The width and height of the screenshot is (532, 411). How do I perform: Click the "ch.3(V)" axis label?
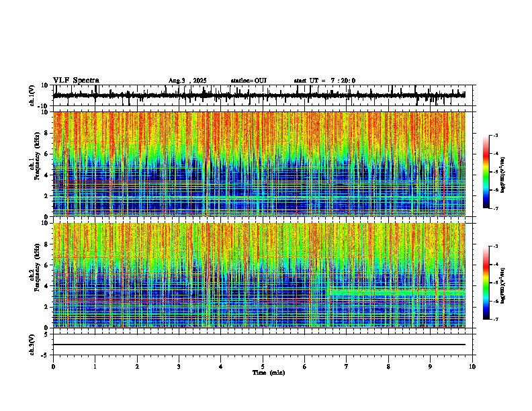tap(32, 345)
